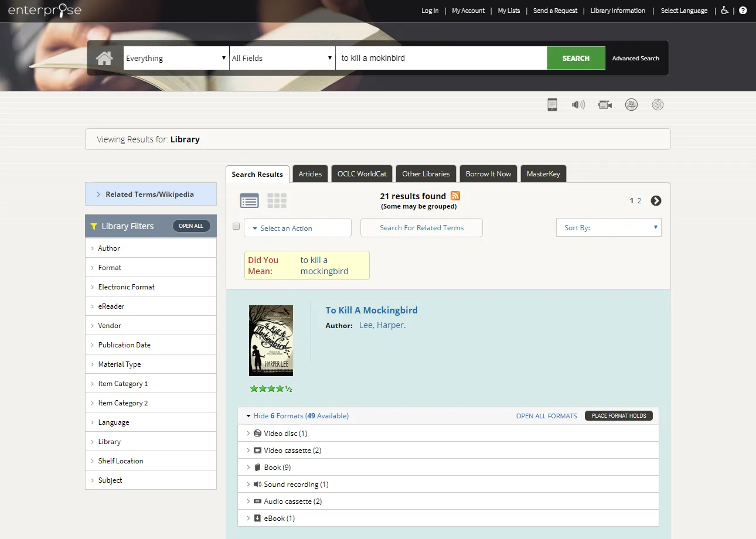
Task: Collapse the Hide 6 Formats section
Action: (x=297, y=416)
